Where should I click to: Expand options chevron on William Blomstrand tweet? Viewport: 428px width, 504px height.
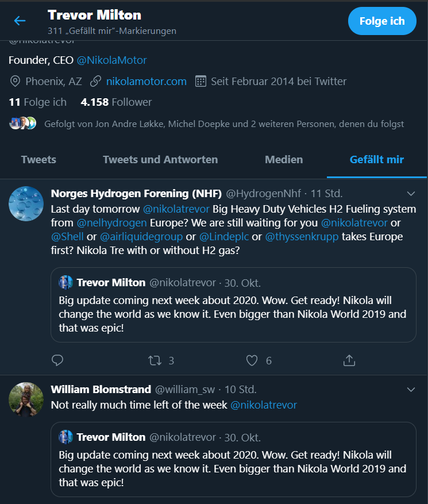(411, 390)
